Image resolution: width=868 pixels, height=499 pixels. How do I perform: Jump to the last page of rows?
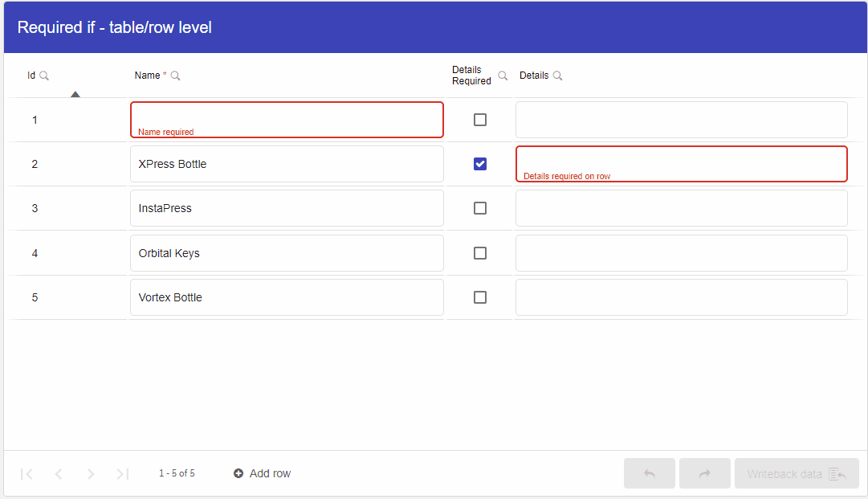(x=122, y=473)
